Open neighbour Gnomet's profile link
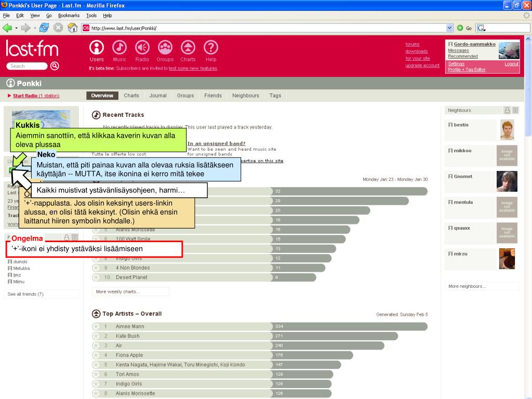The width and height of the screenshot is (532, 399). tap(463, 177)
